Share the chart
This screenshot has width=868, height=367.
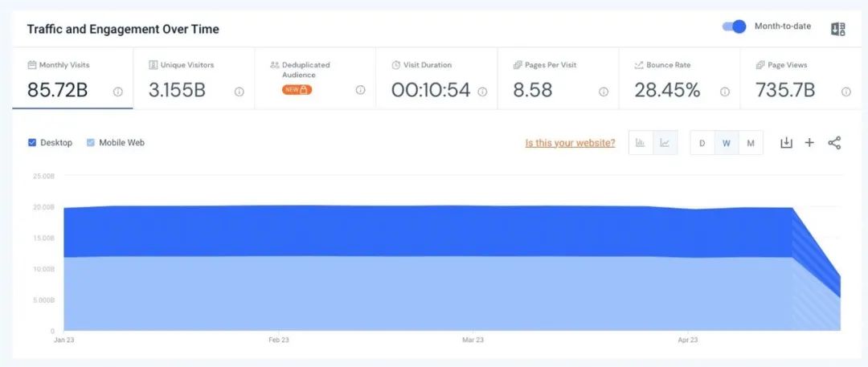click(x=834, y=143)
